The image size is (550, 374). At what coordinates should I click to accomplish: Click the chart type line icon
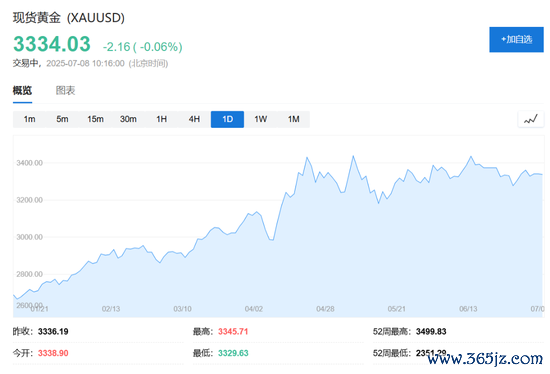(531, 119)
